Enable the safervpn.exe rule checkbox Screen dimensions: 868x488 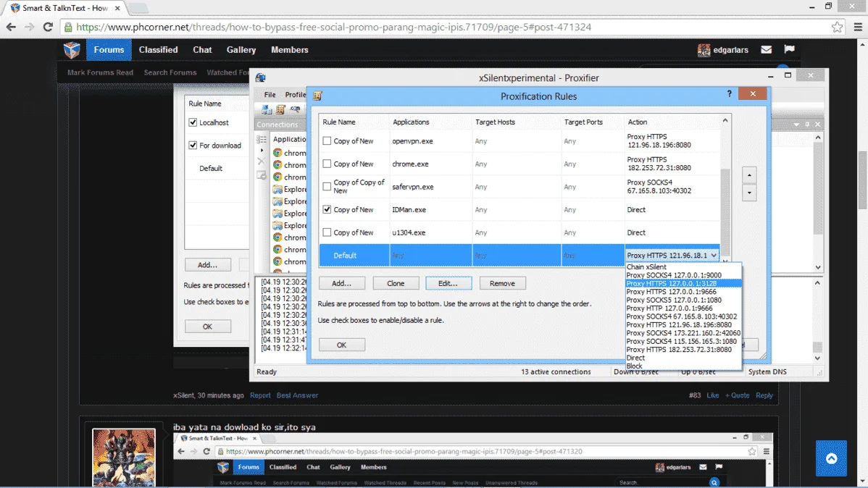327,187
